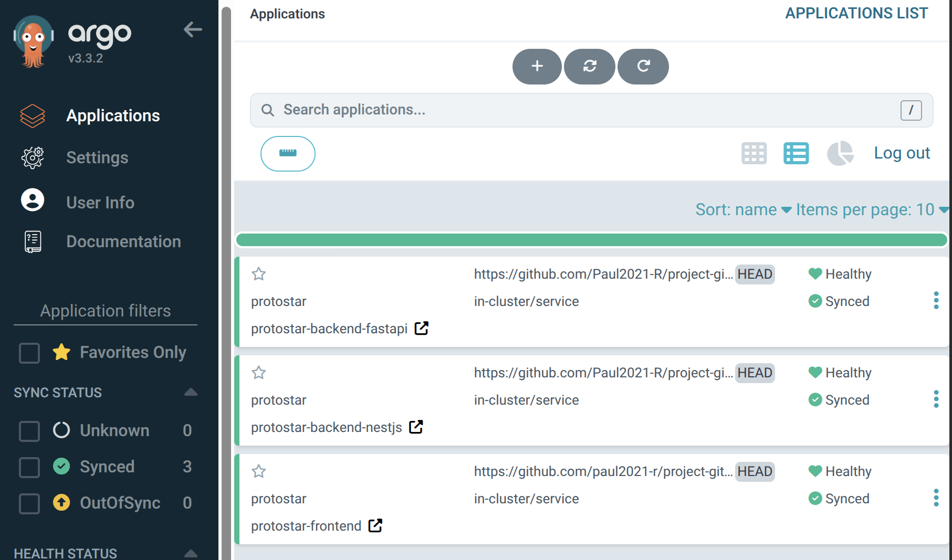Image resolution: width=952 pixels, height=560 pixels.
Task: Go to User Info page
Action: point(100,203)
